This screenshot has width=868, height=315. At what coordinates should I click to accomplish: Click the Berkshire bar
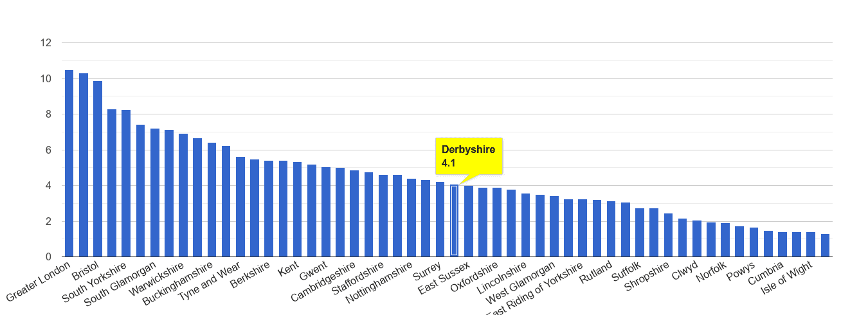click(269, 208)
